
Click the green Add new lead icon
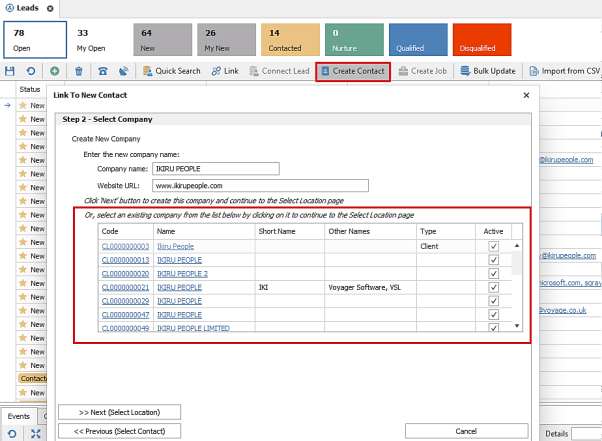pos(55,71)
